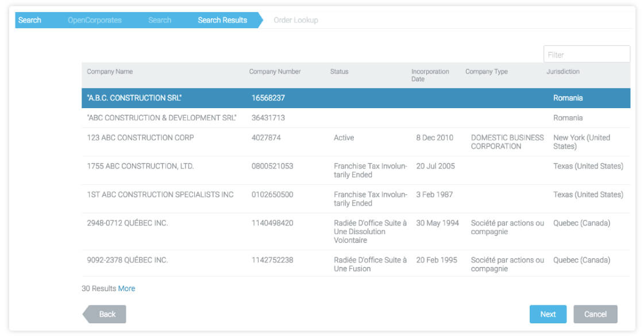Cancel the company search wizard
Screen dimensions: 644x336
[x=595, y=314]
